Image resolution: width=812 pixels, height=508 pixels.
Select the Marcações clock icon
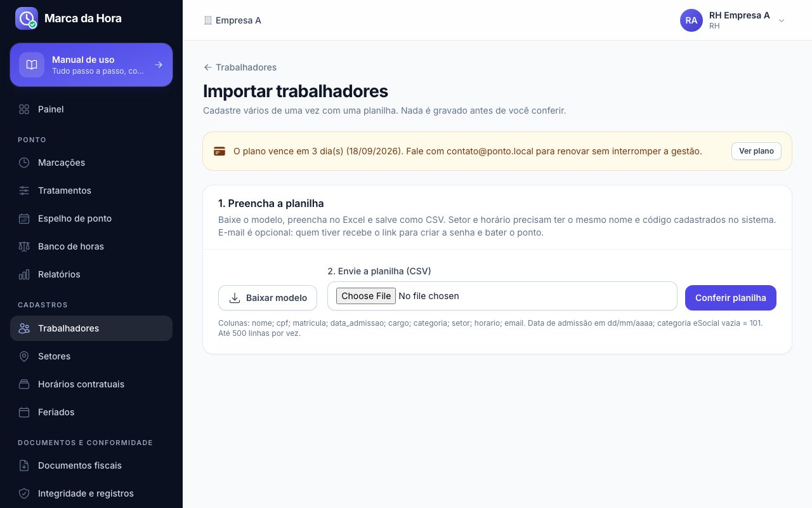24,163
